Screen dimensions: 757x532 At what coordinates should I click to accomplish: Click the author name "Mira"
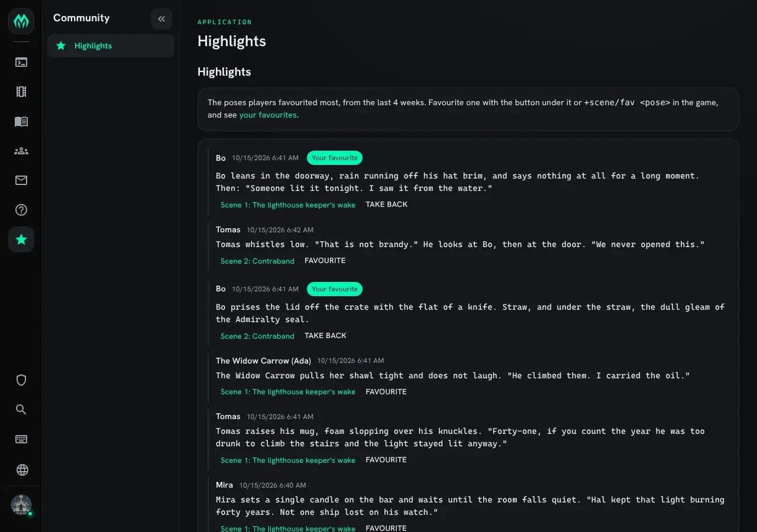pos(224,485)
